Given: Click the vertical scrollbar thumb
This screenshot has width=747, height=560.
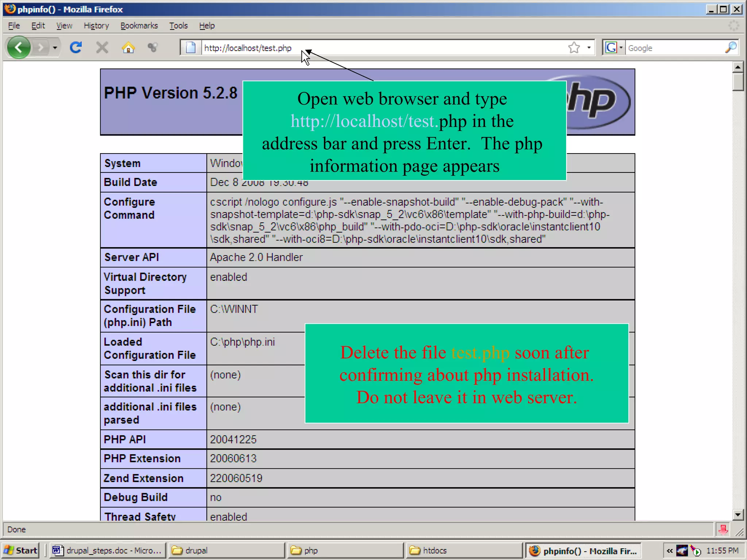Looking at the screenshot, I should [x=738, y=82].
